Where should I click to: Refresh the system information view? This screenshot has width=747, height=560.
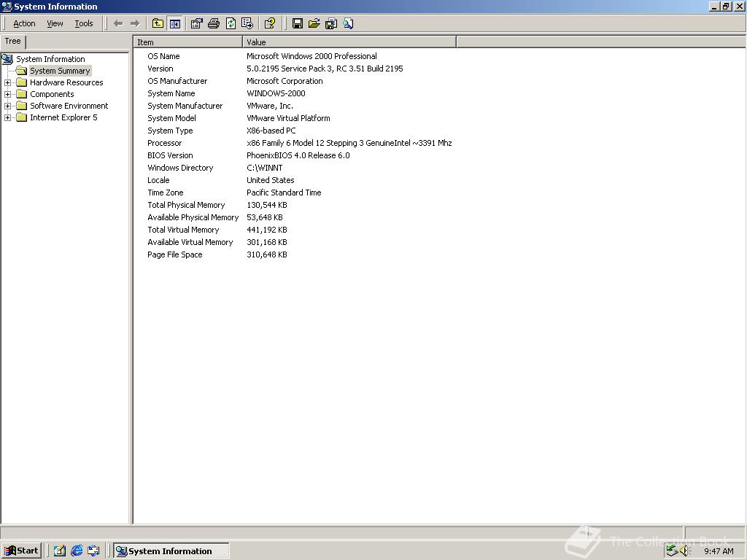pos(231,23)
